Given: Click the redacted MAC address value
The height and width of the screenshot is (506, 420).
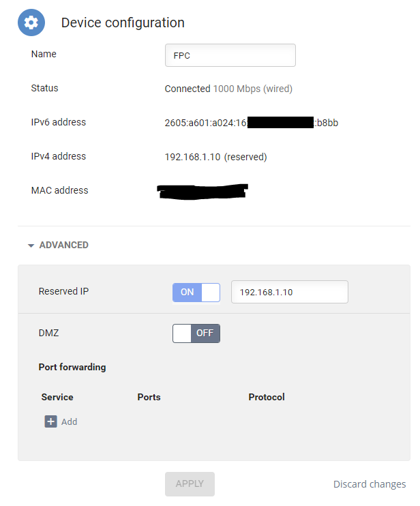Looking at the screenshot, I should [x=202, y=192].
